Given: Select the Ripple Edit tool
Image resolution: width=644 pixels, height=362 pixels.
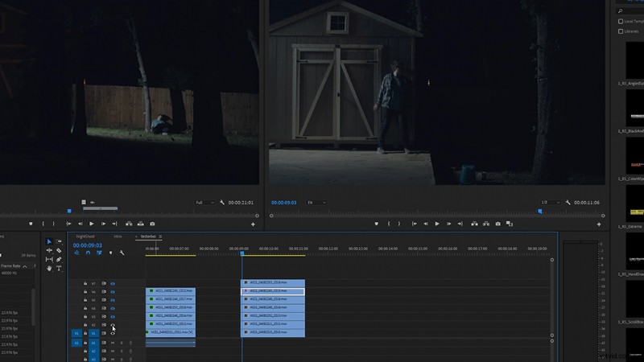Looking at the screenshot, I should (x=49, y=250).
